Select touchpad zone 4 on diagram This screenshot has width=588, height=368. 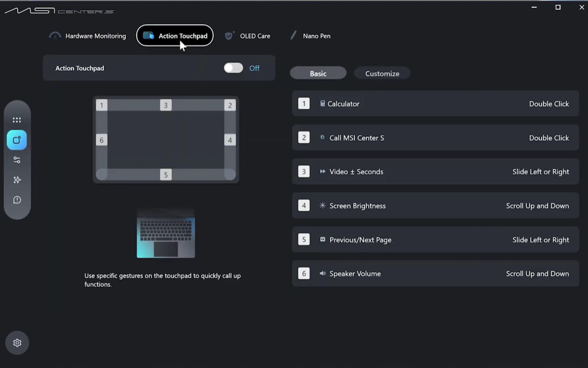[230, 140]
